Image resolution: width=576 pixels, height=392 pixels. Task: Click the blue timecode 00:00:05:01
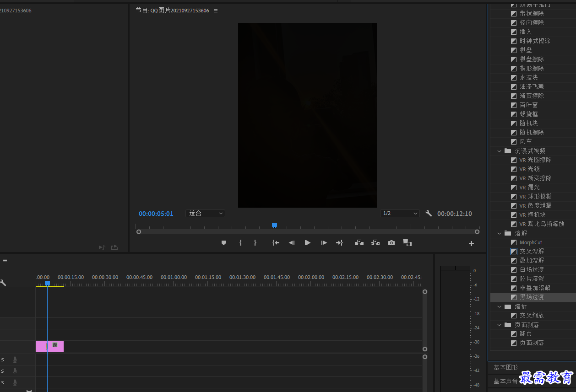[x=156, y=214]
